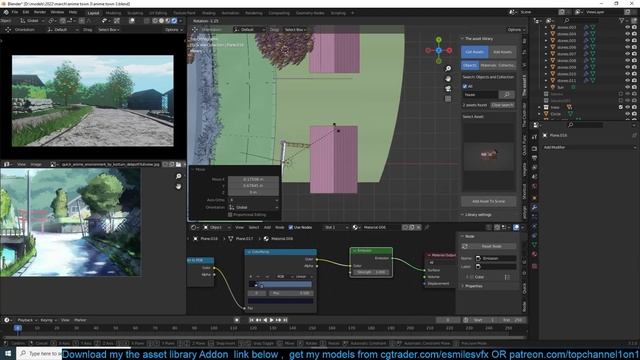Click the material sphere icon beside Material.008
The height and width of the screenshot is (360, 640).
(355, 227)
